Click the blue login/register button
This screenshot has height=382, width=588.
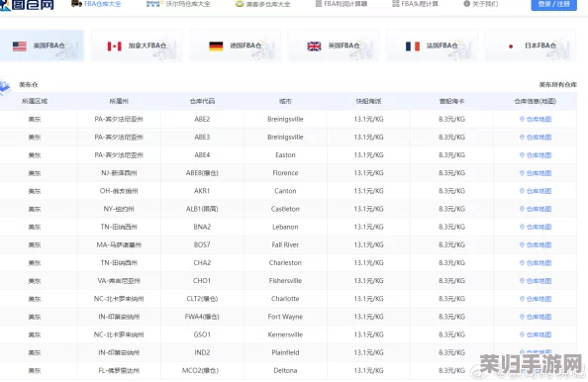click(554, 5)
